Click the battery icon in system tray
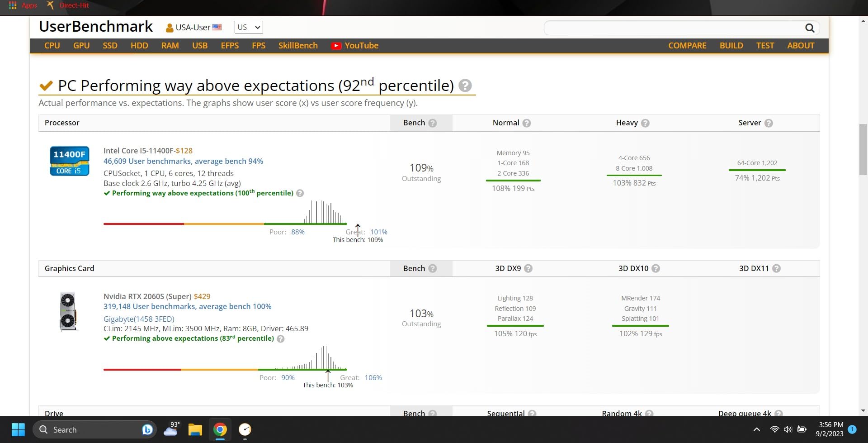The width and height of the screenshot is (868, 443). coord(802,429)
